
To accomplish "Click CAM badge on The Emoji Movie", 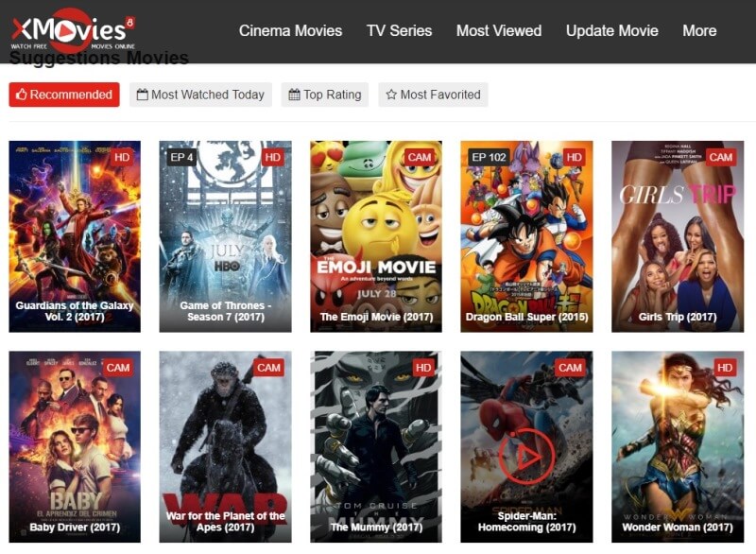I will tap(419, 157).
